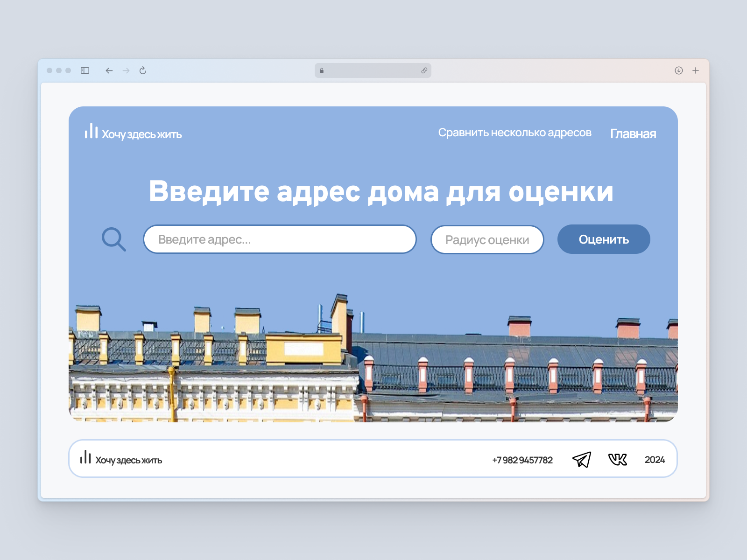
Task: Click inside the Введите адрес input field
Action: coord(279,239)
